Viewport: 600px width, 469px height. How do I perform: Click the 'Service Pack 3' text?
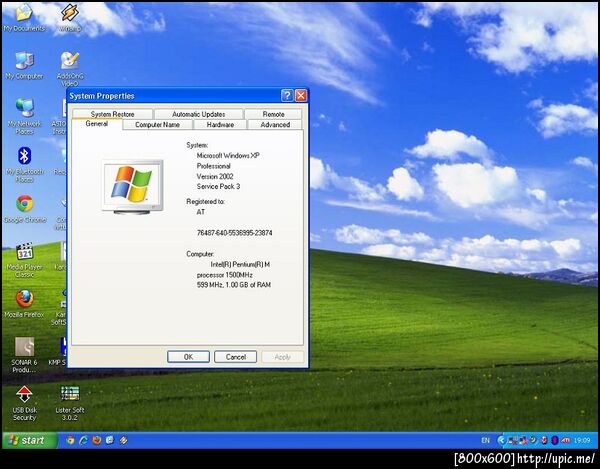(x=218, y=186)
